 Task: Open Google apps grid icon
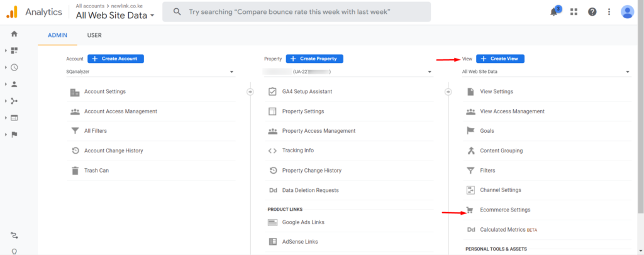tap(574, 12)
